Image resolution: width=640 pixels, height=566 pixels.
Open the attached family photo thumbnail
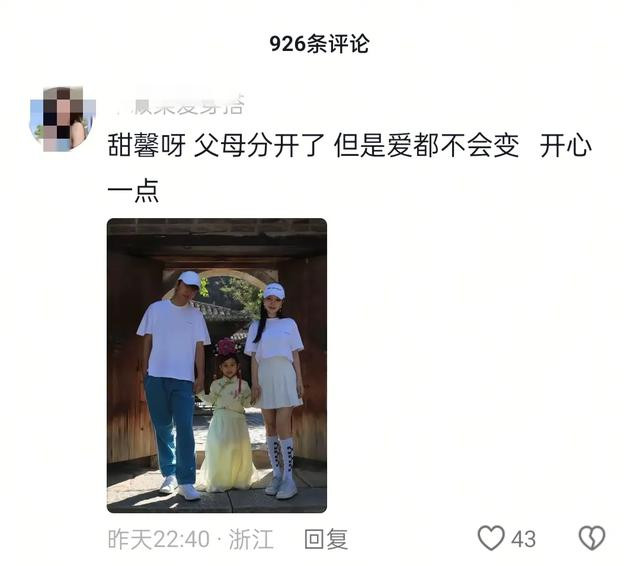coord(217,366)
